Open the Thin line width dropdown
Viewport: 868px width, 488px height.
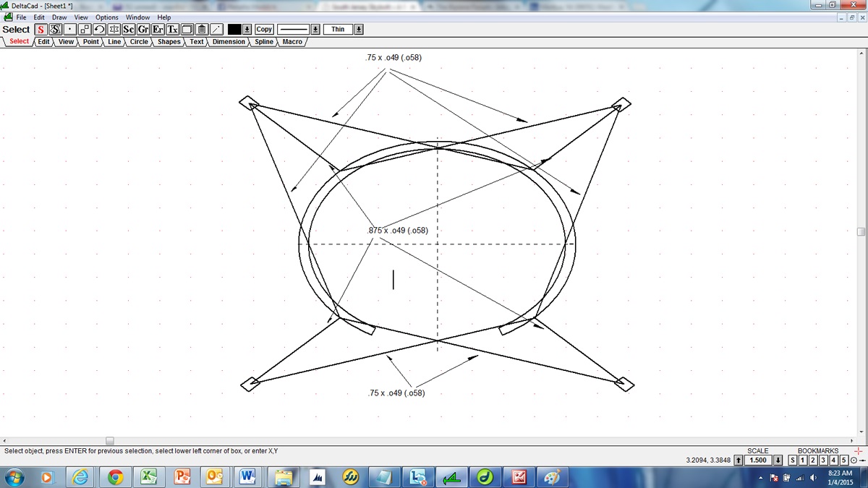pyautogui.click(x=359, y=30)
